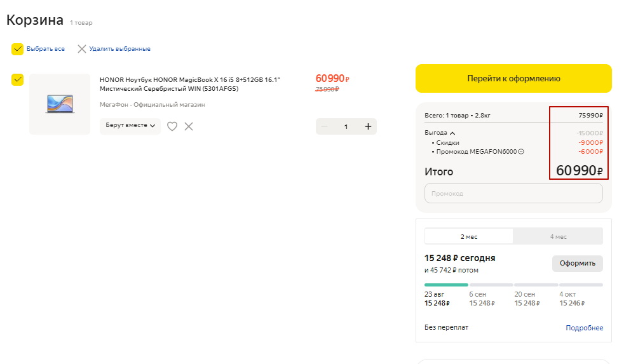Switch to the 2 мес installment tab
Screen dimensions: 624x364
click(469, 236)
